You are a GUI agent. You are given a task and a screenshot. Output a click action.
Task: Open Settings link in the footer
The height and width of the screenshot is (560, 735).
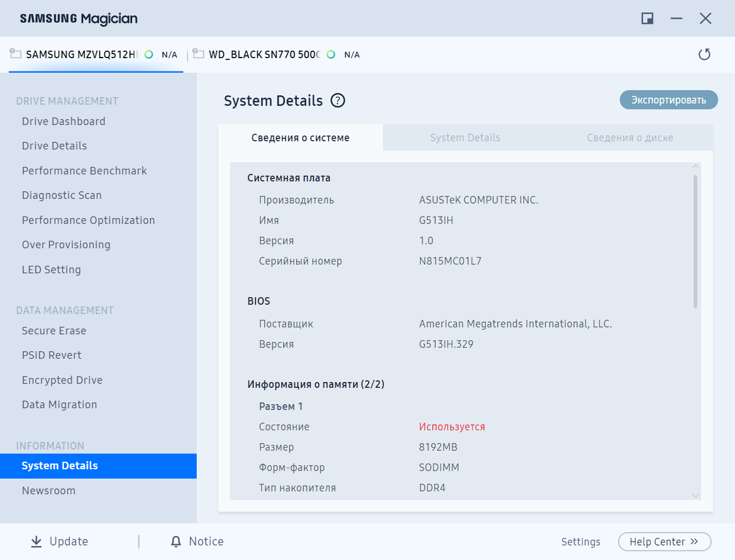(x=581, y=541)
